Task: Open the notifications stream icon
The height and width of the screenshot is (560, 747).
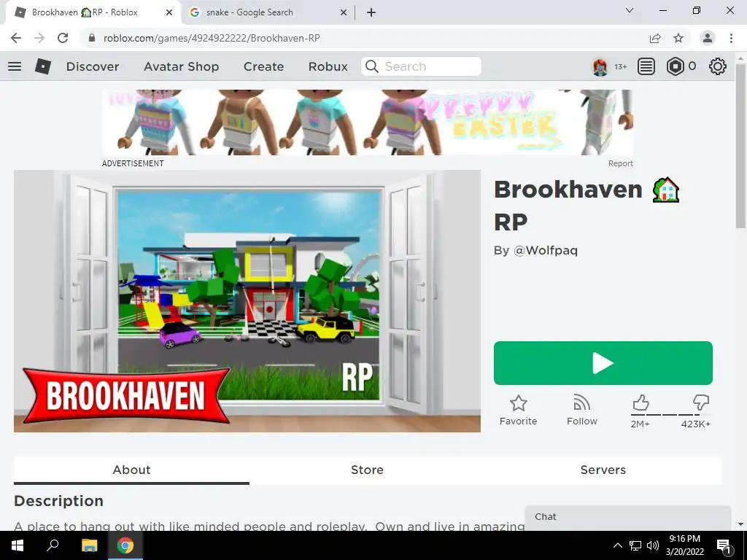Action: pyautogui.click(x=646, y=66)
